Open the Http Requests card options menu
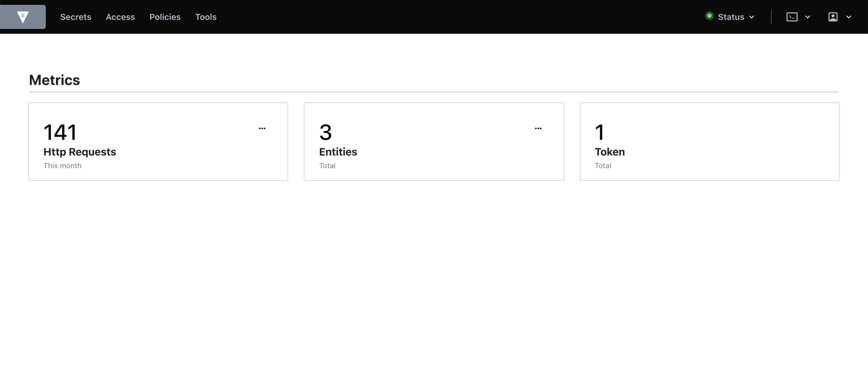The width and height of the screenshot is (868, 384). 262,128
